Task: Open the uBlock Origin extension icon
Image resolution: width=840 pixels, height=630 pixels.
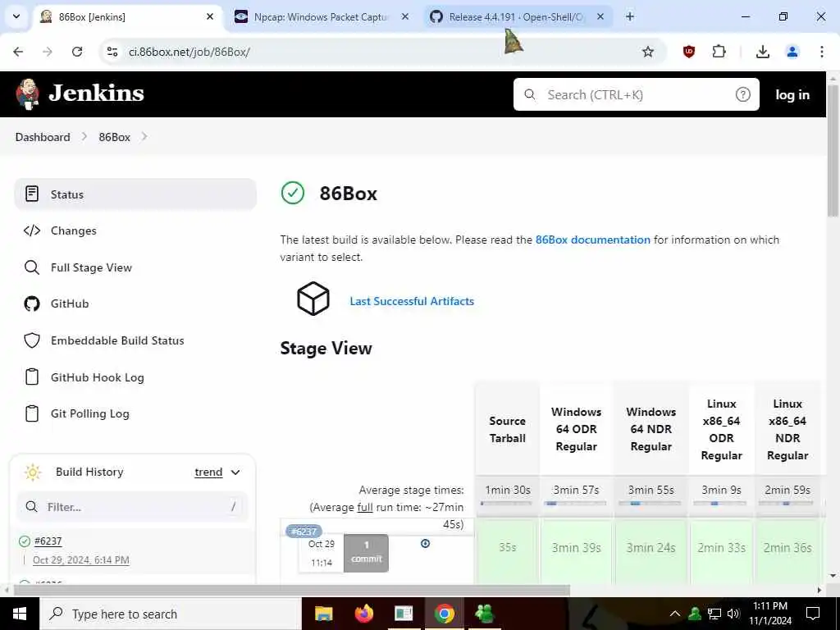Action: pyautogui.click(x=689, y=52)
